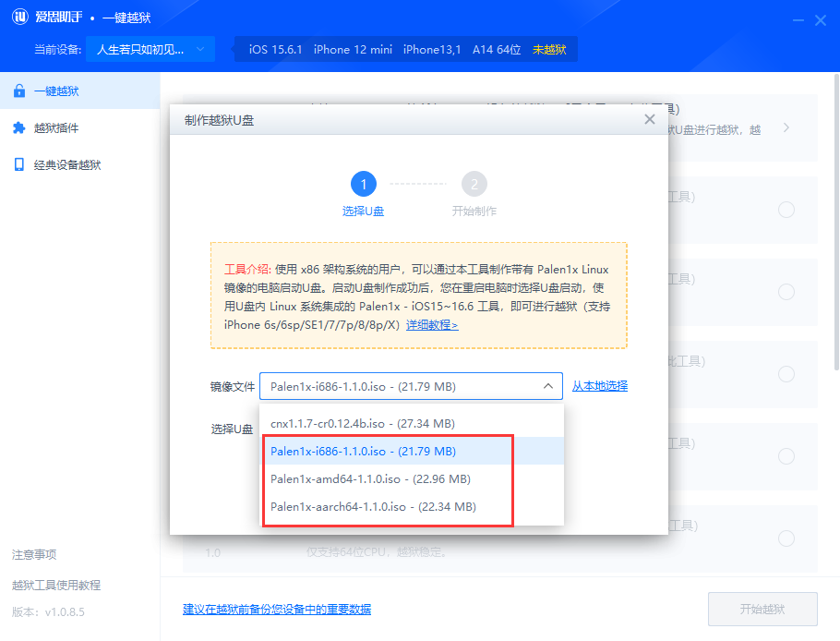
Task: Click the A14 64位 chip text
Action: (x=497, y=50)
